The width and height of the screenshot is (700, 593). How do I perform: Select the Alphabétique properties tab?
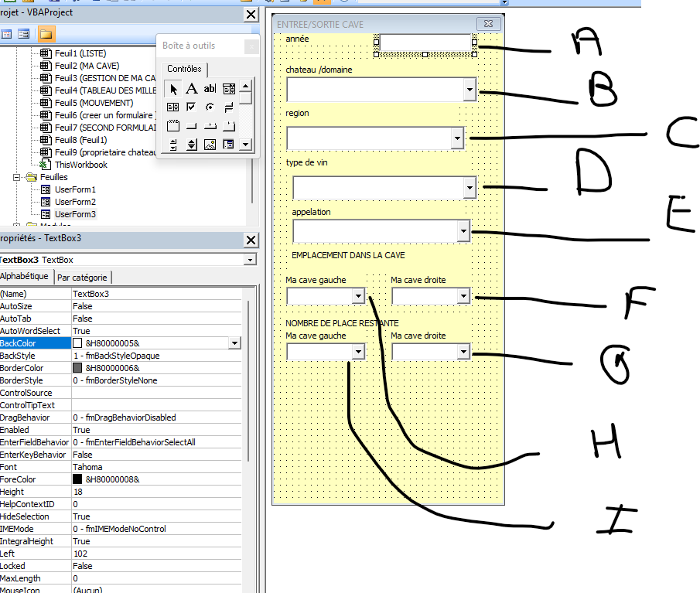[x=25, y=277]
